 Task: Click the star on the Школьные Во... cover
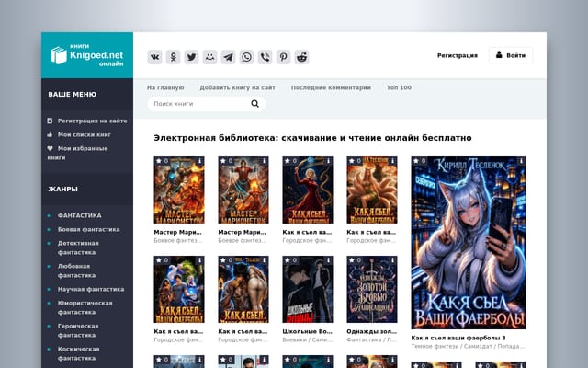click(x=288, y=259)
